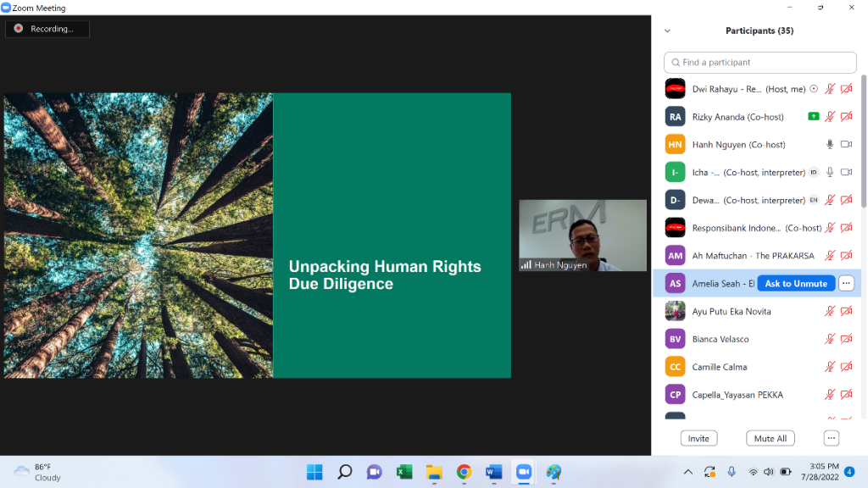Click the taskbar volume icon
The image size is (868, 488).
coord(768,472)
